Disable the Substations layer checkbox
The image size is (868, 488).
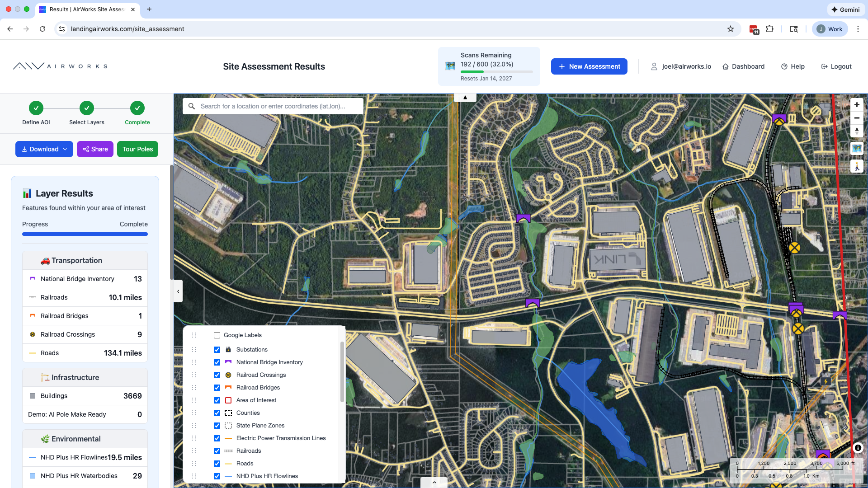coord(217,349)
